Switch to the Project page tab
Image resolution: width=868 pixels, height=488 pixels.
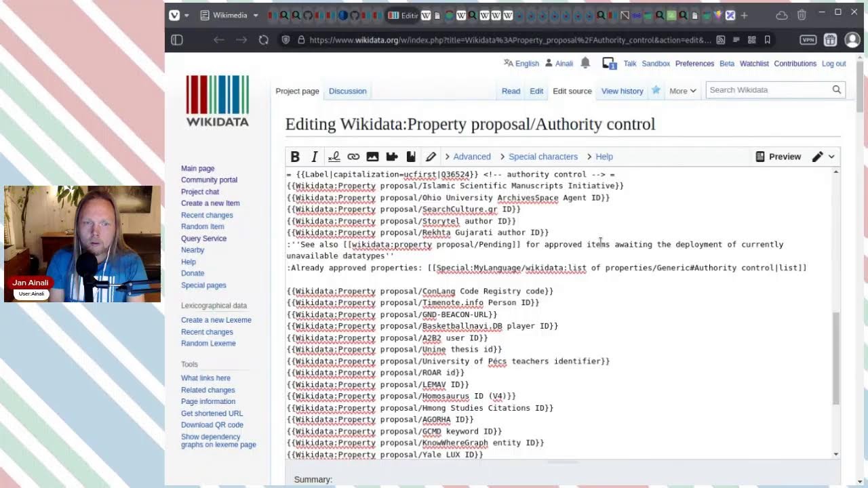[x=297, y=91]
